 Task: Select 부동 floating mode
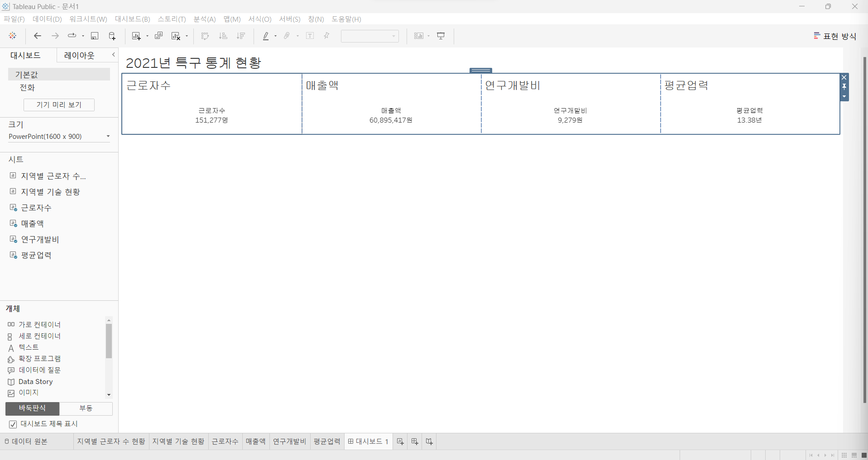86,408
